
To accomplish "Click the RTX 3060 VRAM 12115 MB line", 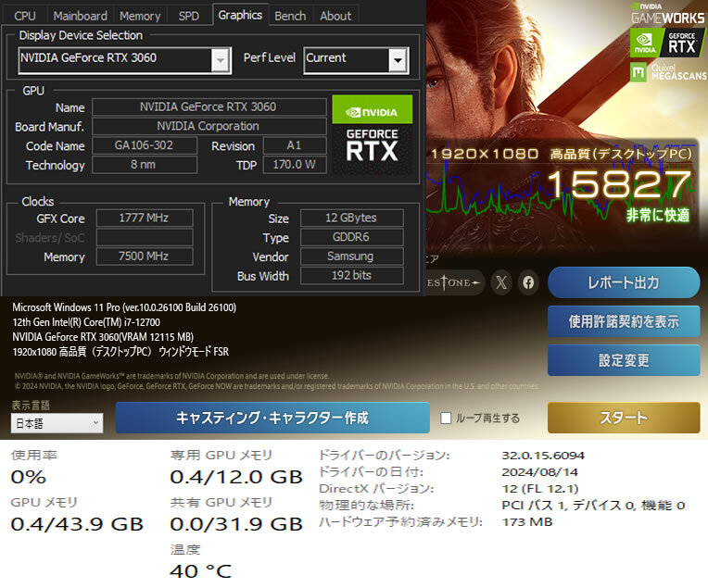I will coord(103,337).
